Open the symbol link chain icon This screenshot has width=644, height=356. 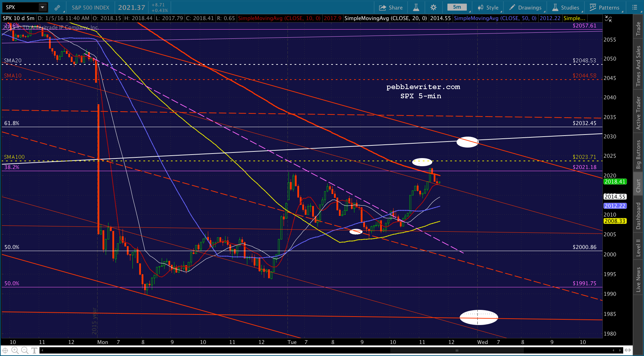click(57, 7)
